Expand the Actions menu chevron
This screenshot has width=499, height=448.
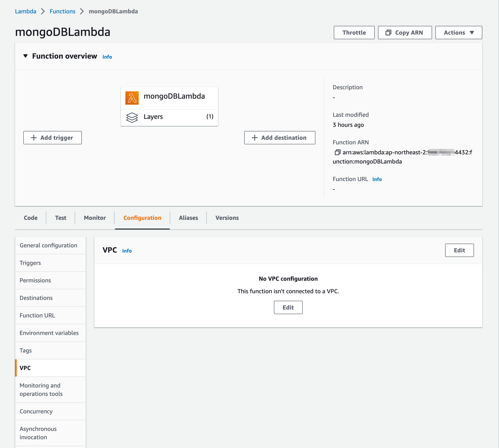click(x=472, y=32)
